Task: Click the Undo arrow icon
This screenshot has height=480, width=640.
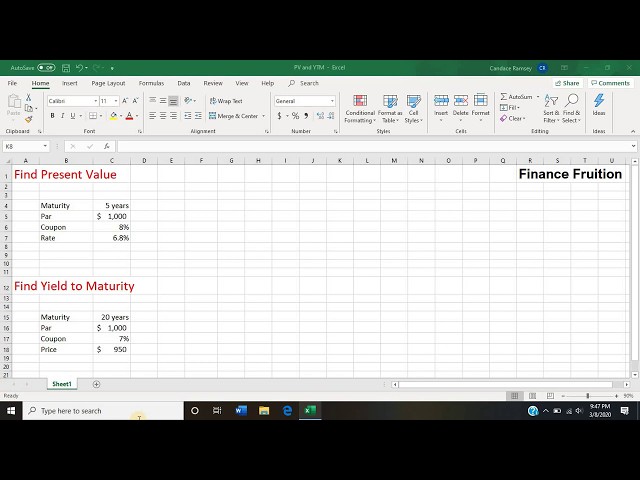Action: coord(79,68)
